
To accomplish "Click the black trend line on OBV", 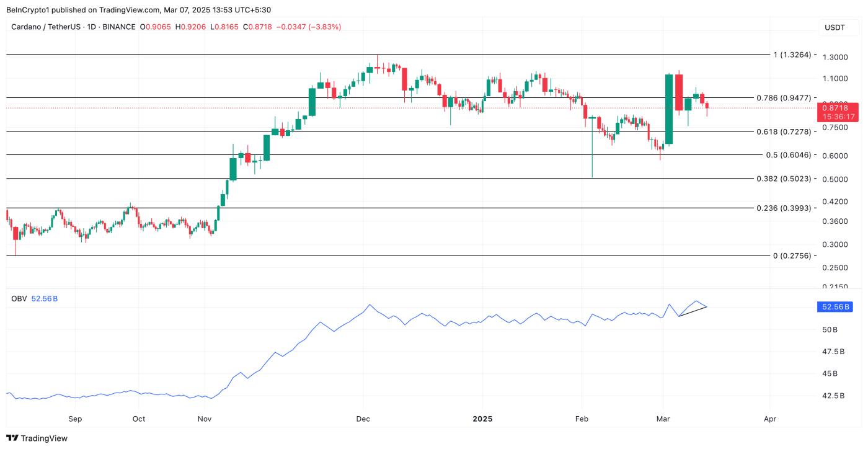I will [693, 311].
